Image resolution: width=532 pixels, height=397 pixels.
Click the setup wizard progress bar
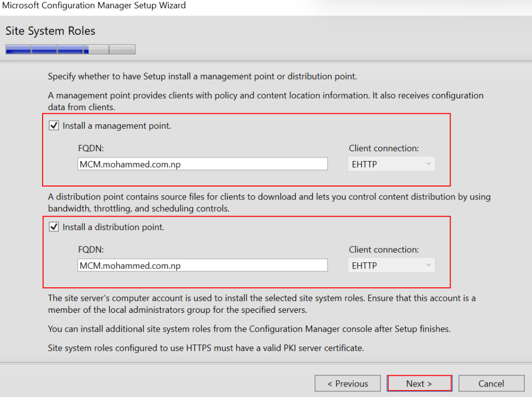click(70, 49)
